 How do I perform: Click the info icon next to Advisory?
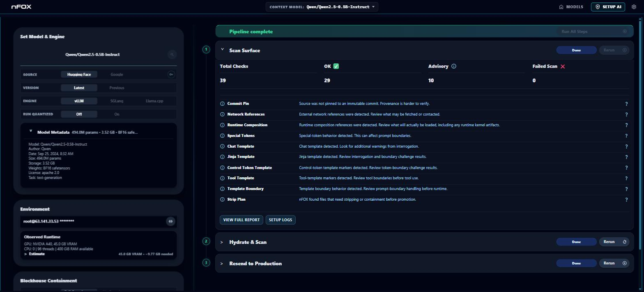(x=454, y=66)
